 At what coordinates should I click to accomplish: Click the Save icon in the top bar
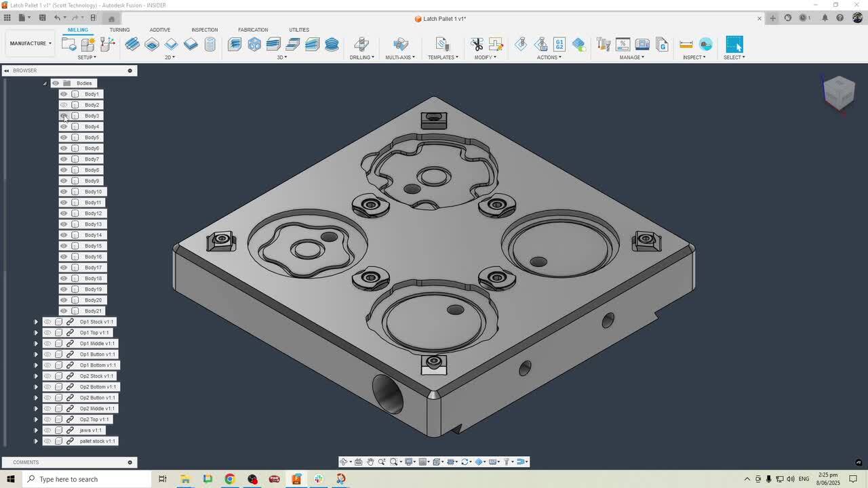42,18
